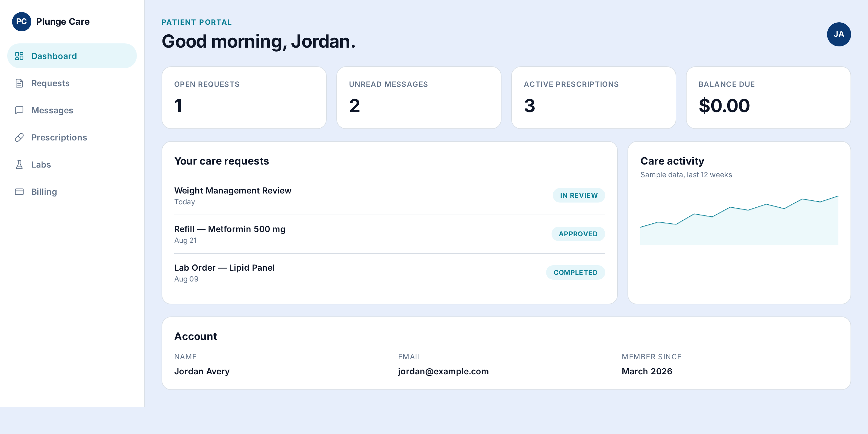
Task: Click the COMPLETED status badge
Action: tap(575, 272)
